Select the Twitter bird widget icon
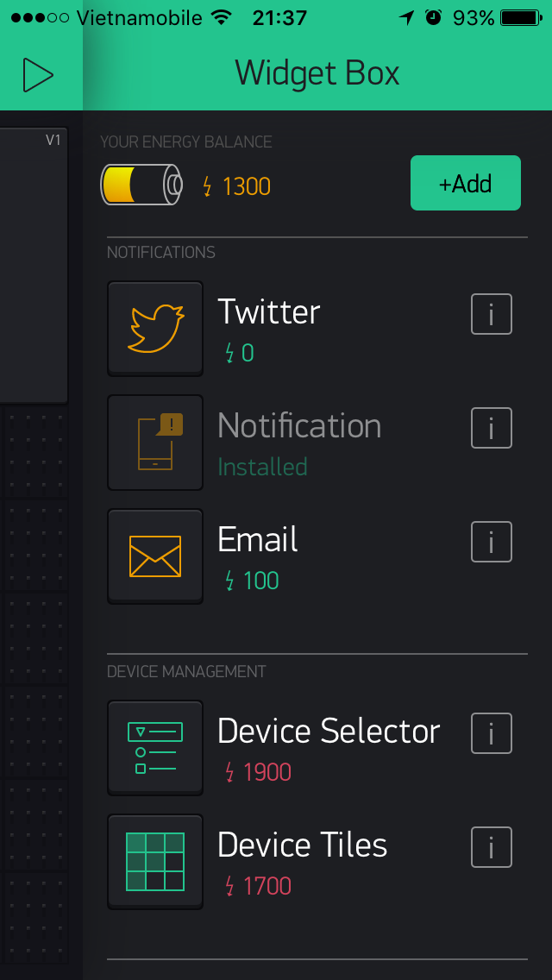Viewport: 552px width, 980px height. pyautogui.click(x=155, y=329)
